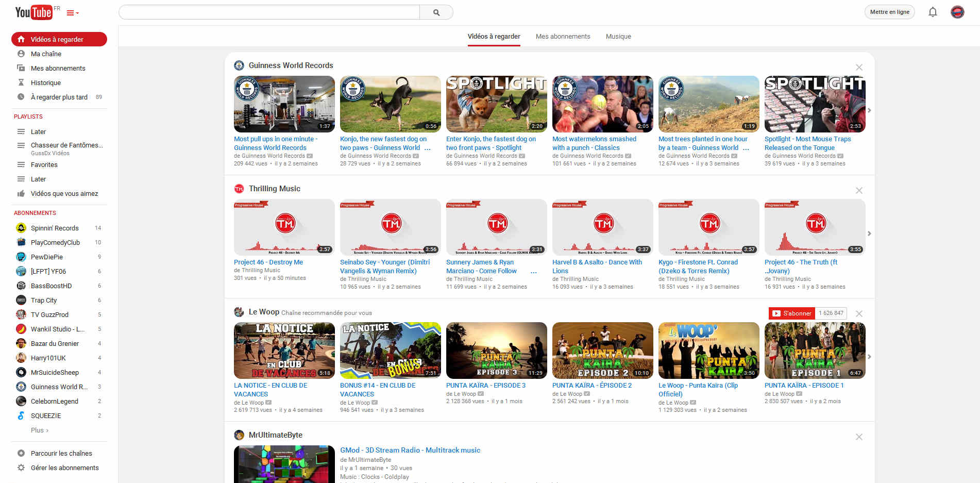Click into the YouTube search field

(x=269, y=12)
